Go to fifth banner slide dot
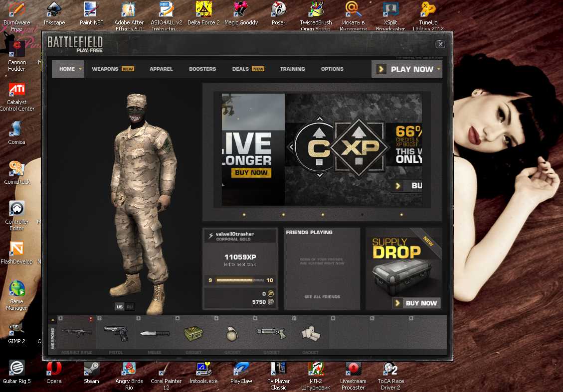The width and height of the screenshot is (563, 392). pyautogui.click(x=401, y=215)
